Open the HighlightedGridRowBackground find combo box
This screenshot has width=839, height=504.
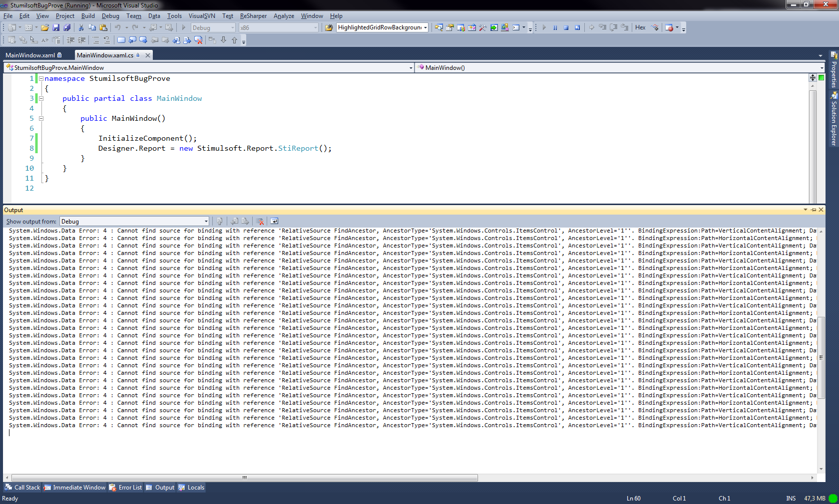click(382, 28)
